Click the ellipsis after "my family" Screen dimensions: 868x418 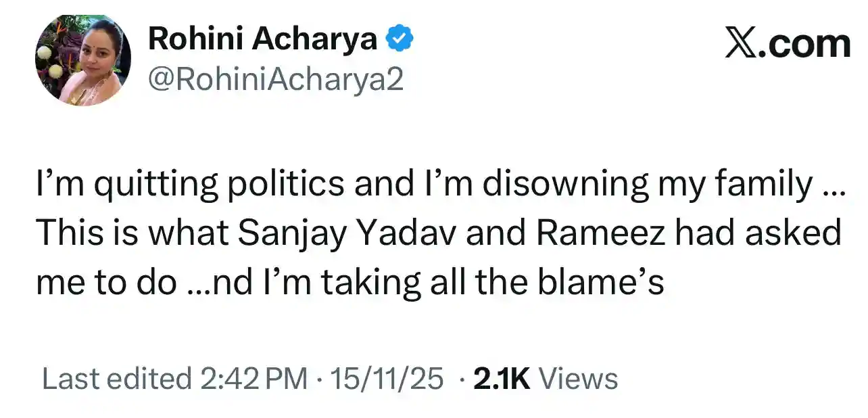point(833,191)
